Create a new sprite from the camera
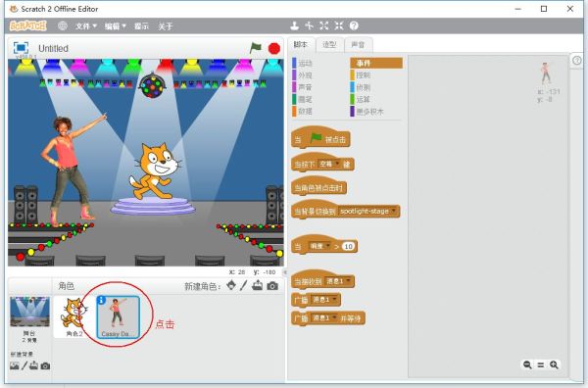 272,286
